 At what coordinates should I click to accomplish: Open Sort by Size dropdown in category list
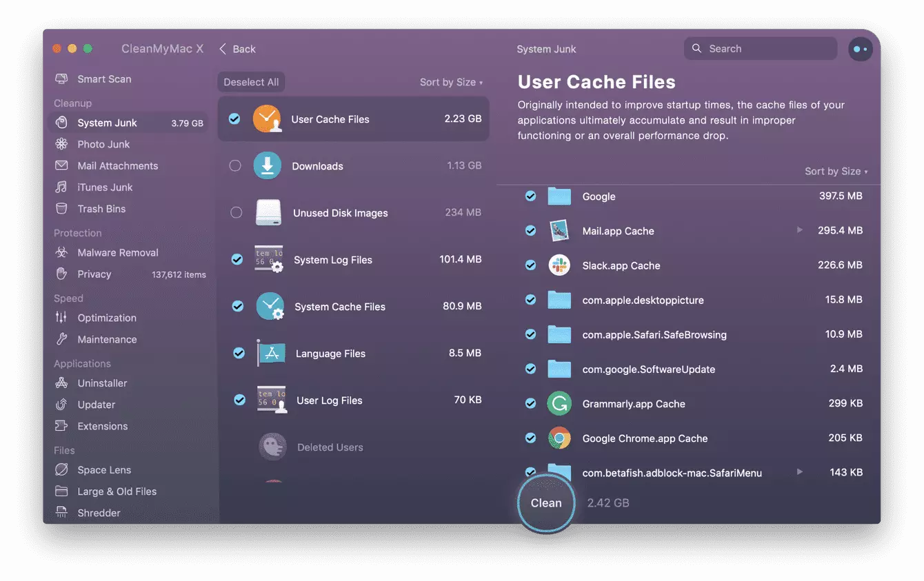pyautogui.click(x=451, y=82)
